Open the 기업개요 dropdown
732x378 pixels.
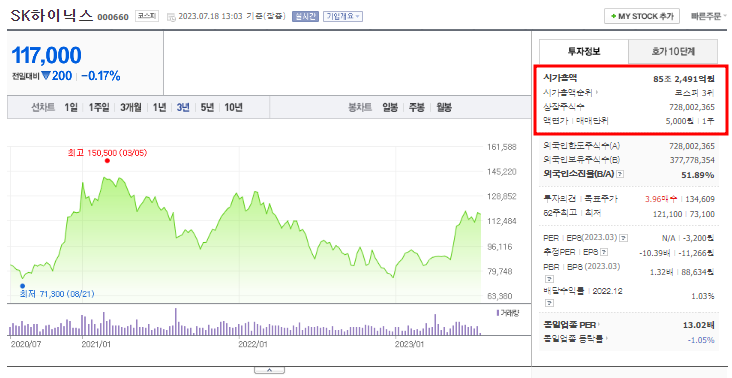tap(343, 17)
